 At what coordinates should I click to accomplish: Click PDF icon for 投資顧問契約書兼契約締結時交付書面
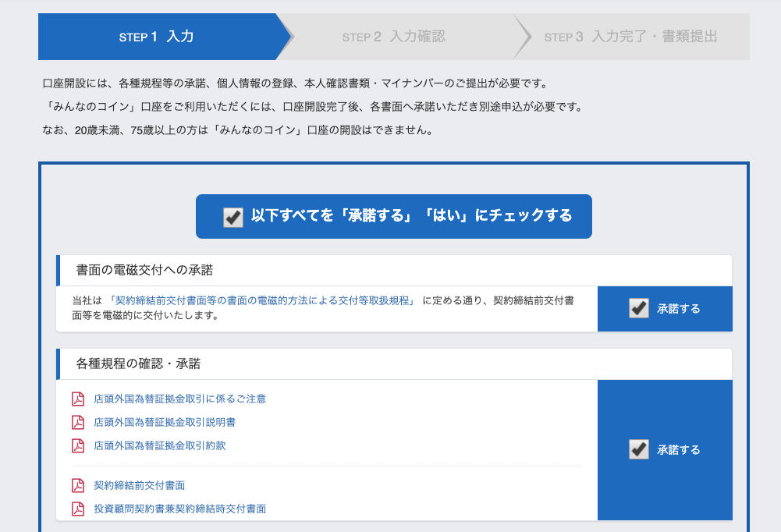tap(78, 509)
